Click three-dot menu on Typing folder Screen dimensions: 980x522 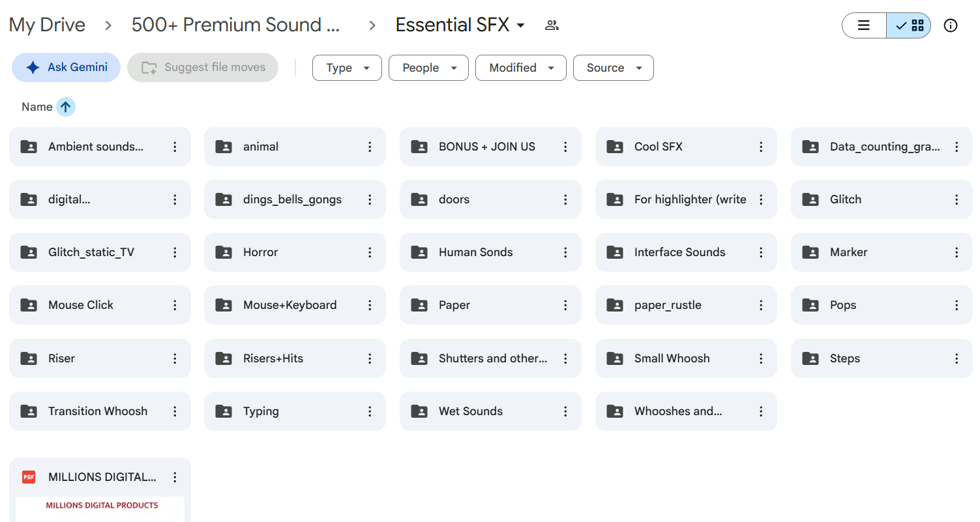370,411
